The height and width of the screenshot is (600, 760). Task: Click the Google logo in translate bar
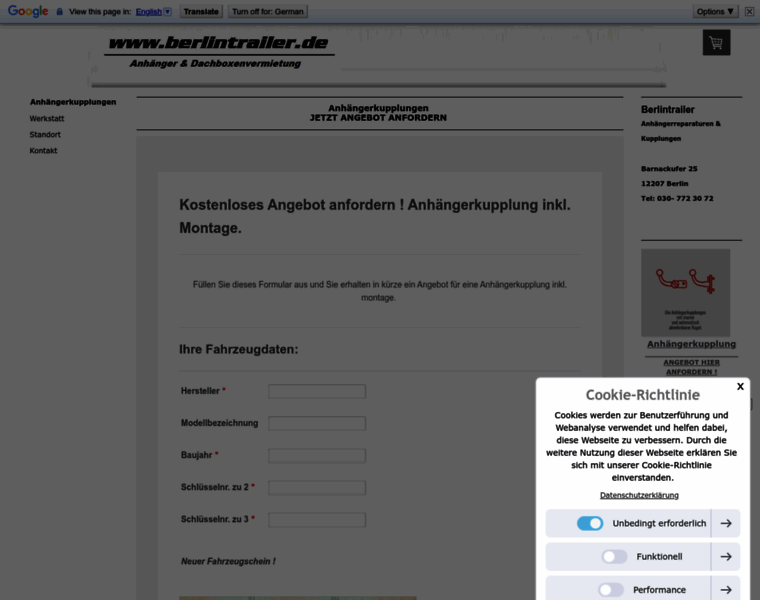click(28, 11)
